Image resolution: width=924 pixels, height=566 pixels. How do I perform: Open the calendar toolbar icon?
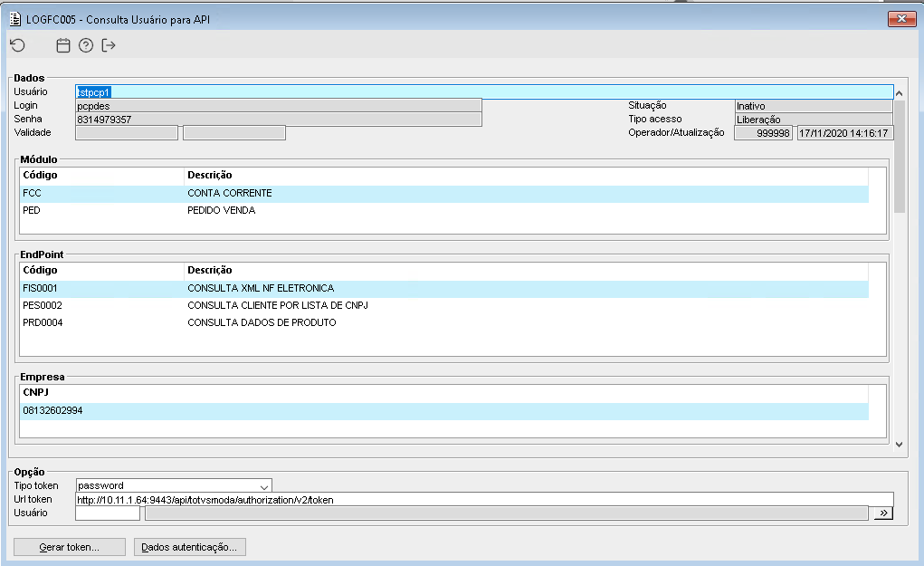click(63, 45)
